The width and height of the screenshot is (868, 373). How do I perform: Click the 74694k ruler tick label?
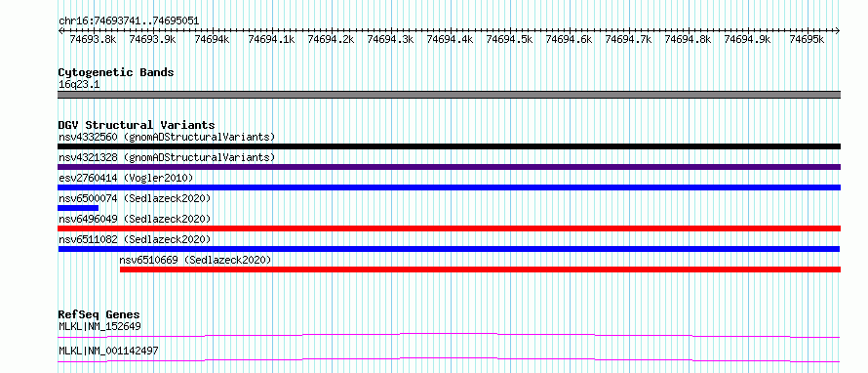212,39
